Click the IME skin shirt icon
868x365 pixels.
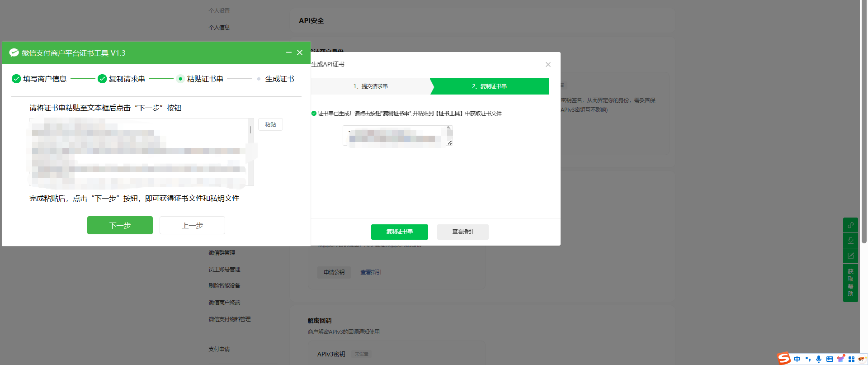840,359
